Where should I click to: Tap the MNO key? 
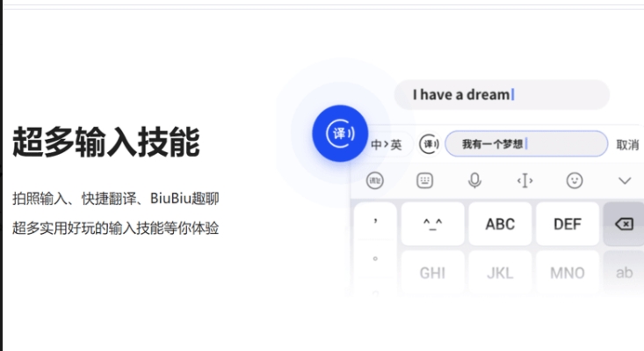(568, 273)
